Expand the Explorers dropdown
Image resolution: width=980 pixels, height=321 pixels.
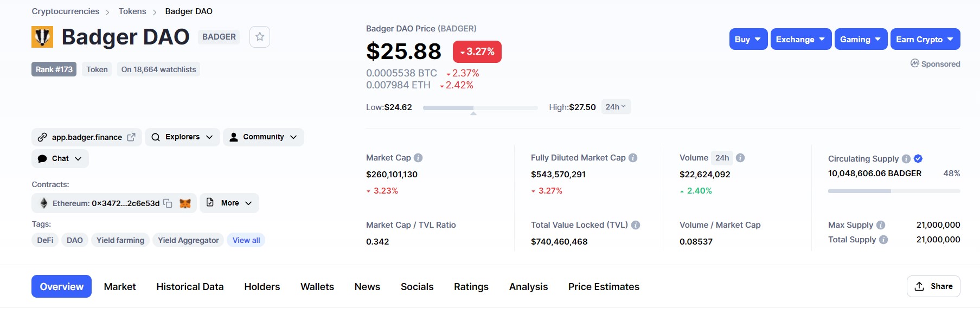182,137
